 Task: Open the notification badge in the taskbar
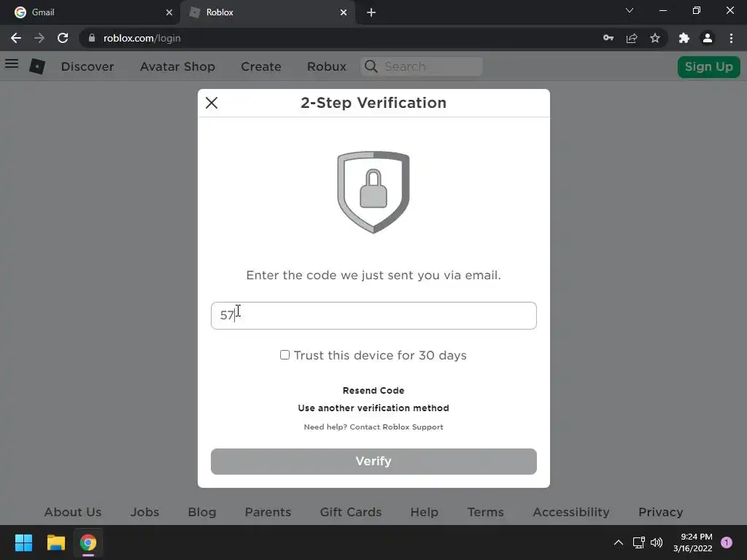tap(727, 542)
